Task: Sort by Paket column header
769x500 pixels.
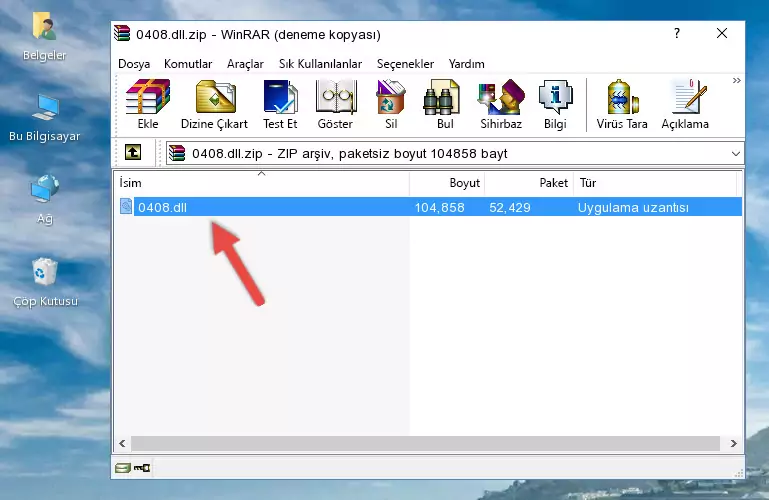Action: [529, 183]
